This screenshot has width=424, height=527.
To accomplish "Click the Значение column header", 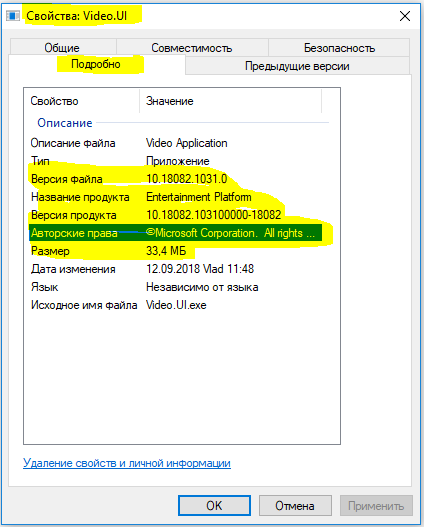I will (230, 101).
